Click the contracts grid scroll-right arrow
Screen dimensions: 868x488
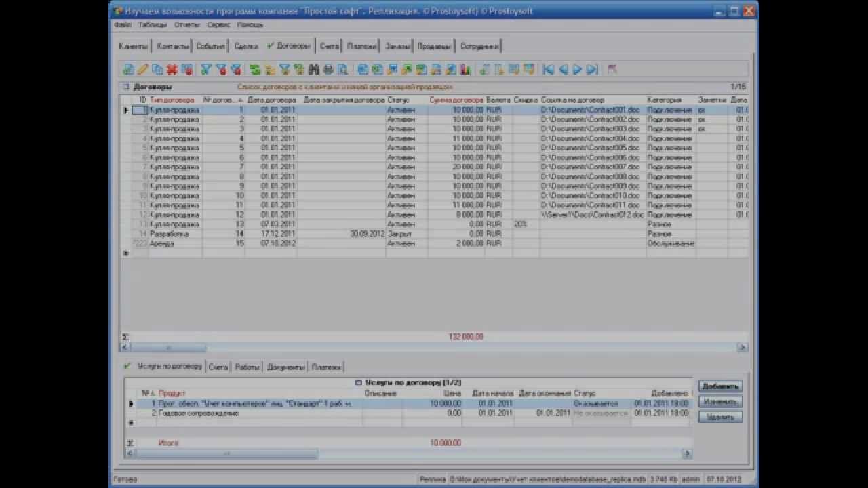pos(742,348)
